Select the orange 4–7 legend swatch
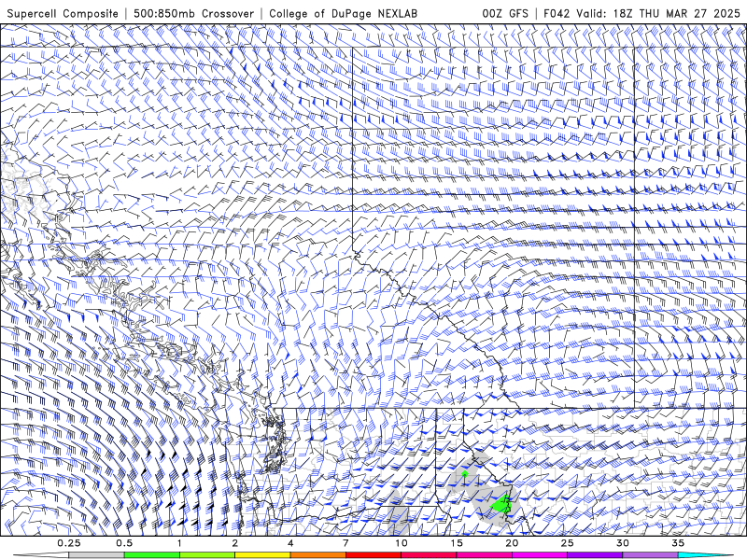This screenshot has width=747, height=560. coord(317,555)
